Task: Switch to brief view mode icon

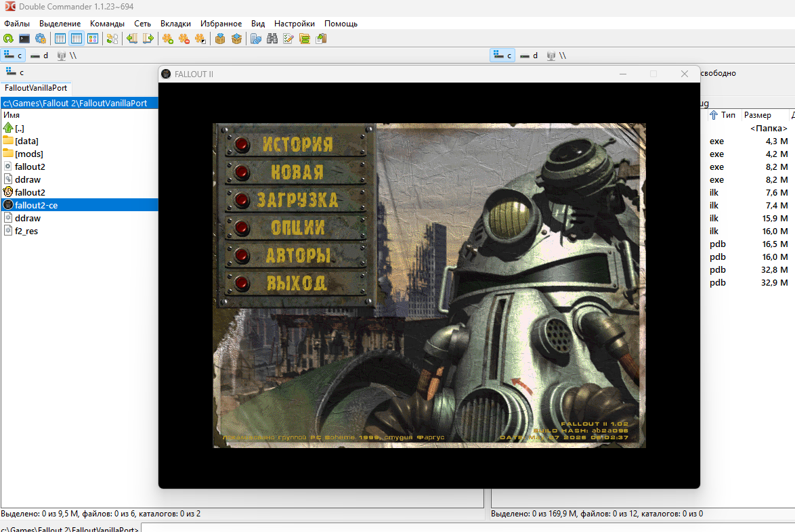Action: pos(60,39)
